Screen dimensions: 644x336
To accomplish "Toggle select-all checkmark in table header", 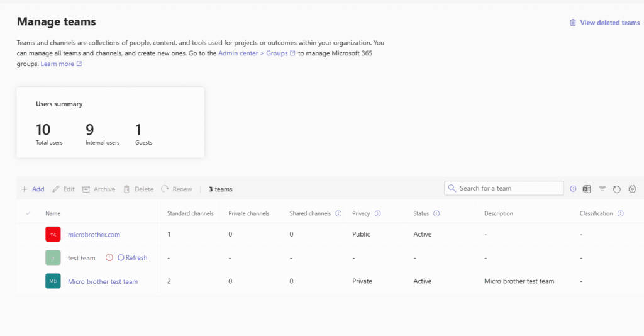I will 28,213.
